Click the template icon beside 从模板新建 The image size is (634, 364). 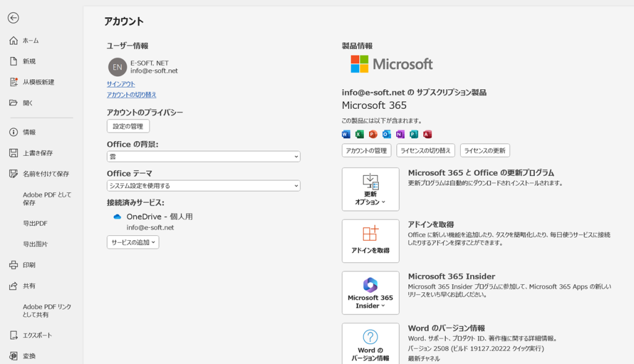coord(14,82)
